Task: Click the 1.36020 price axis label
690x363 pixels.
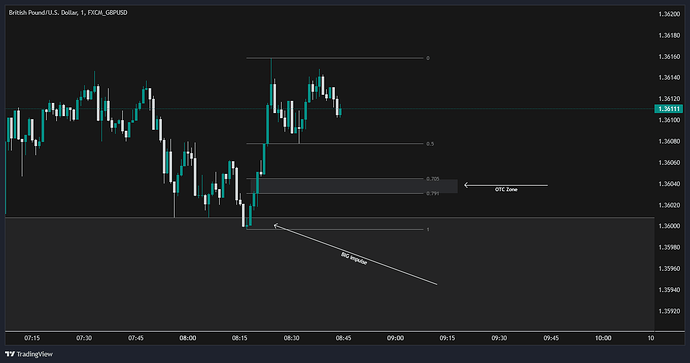Action: 669,205
